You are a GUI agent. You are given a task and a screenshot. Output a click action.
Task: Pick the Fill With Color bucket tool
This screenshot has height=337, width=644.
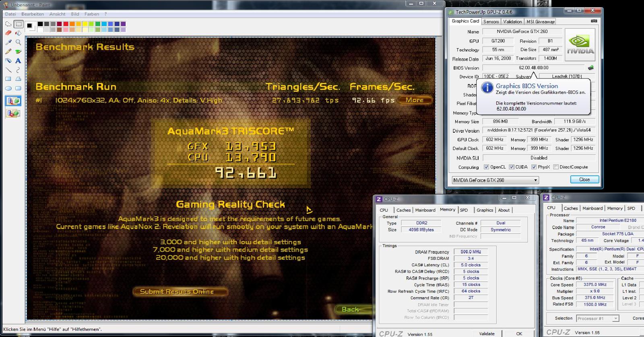pyautogui.click(x=18, y=33)
